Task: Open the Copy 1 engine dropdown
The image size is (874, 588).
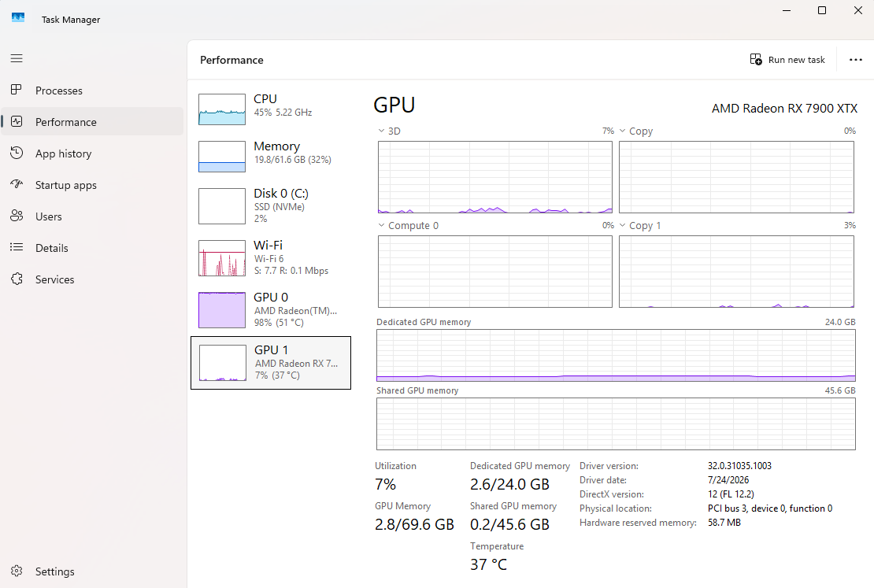Action: point(622,225)
